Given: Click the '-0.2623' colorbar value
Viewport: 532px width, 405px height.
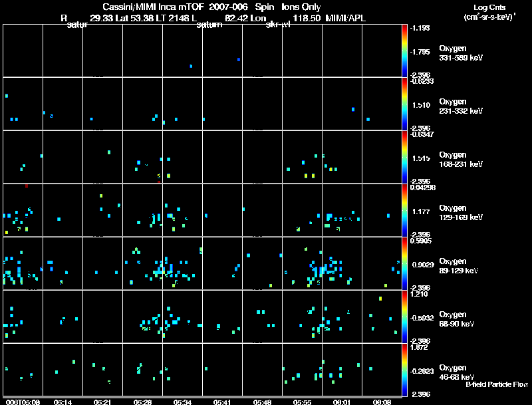Looking at the screenshot, I should pos(422,372).
